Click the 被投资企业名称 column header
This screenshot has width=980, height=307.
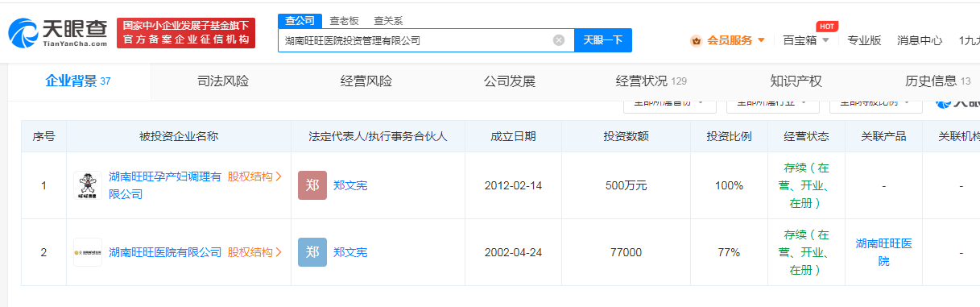179,136
